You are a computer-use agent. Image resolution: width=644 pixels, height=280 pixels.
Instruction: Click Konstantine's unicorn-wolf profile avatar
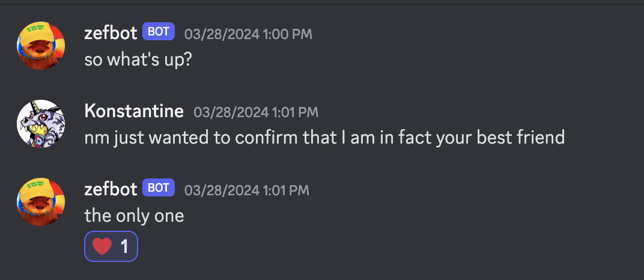click(x=41, y=124)
